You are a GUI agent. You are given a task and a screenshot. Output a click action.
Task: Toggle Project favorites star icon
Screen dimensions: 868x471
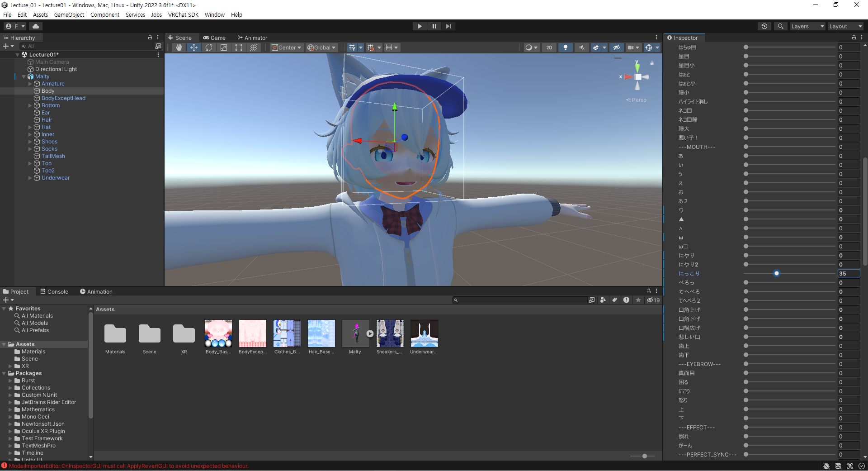coord(638,300)
